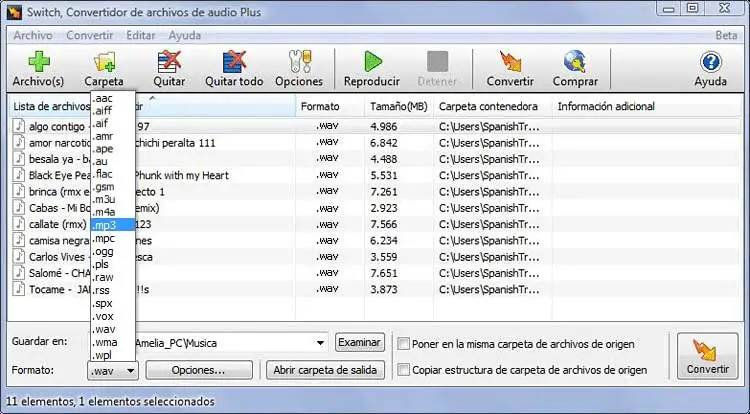
Task: Open the Opciones toolbar icon
Action: click(299, 62)
